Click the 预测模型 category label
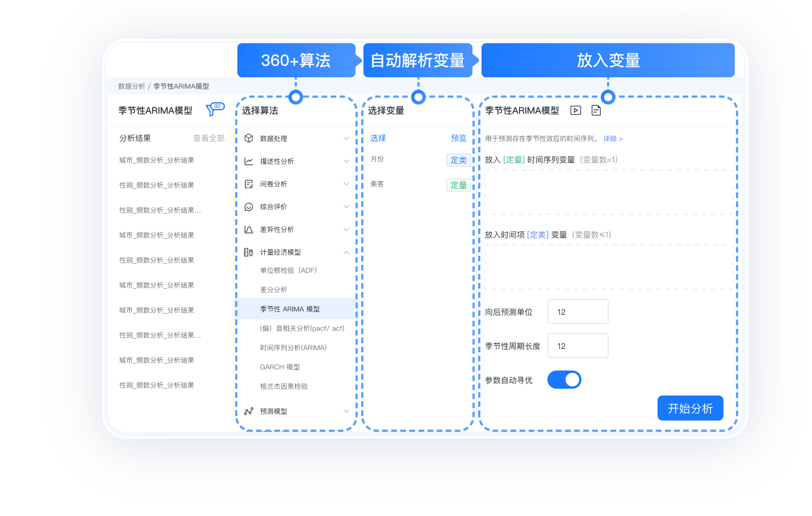This screenshot has height=516, width=812. point(274,411)
